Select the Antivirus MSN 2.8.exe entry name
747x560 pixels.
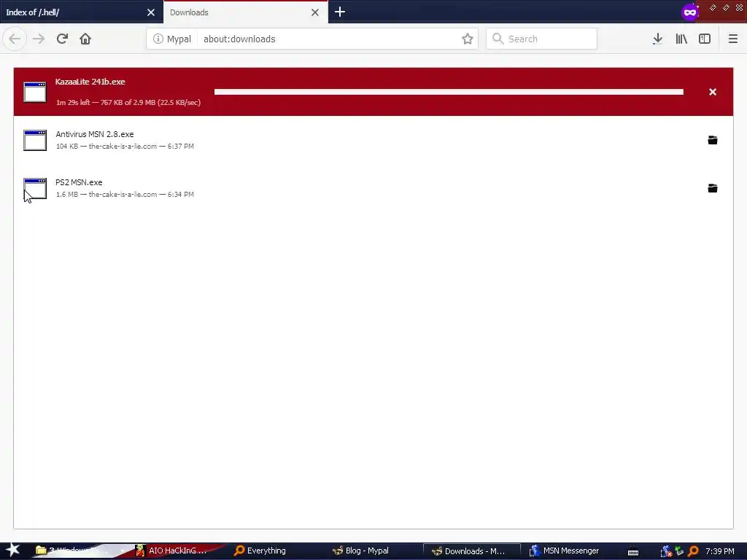point(95,134)
